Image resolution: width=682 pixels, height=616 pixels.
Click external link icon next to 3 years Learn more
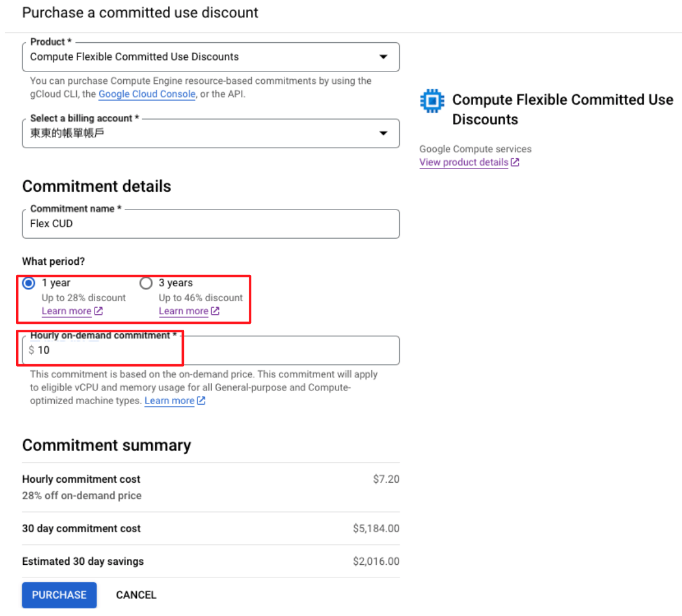click(214, 311)
